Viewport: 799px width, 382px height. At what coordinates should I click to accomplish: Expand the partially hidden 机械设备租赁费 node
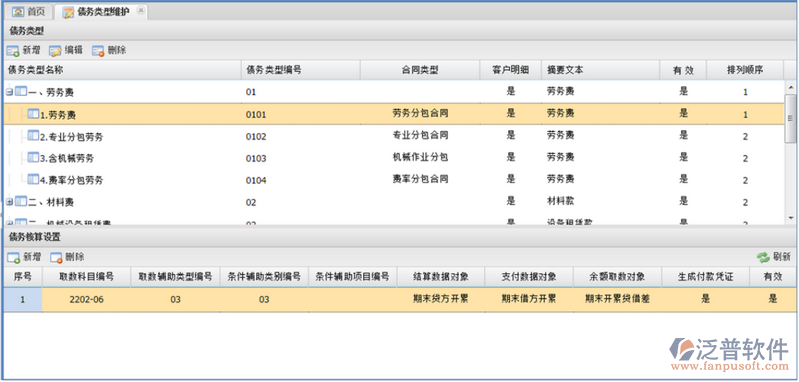click(9, 223)
